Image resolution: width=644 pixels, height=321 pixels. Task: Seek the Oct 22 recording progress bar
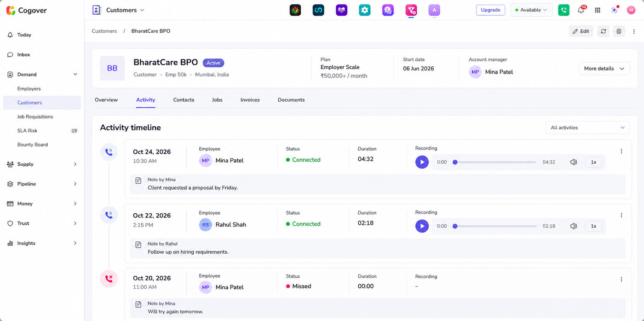[494, 226]
